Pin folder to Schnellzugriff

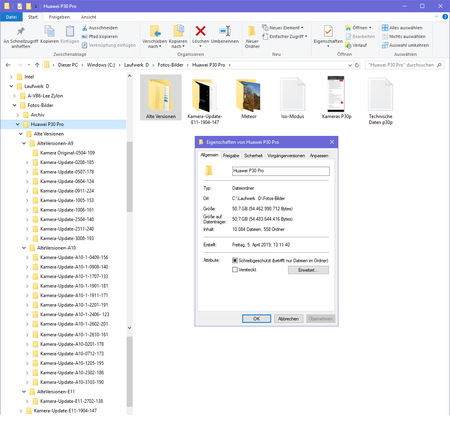pyautogui.click(x=21, y=37)
